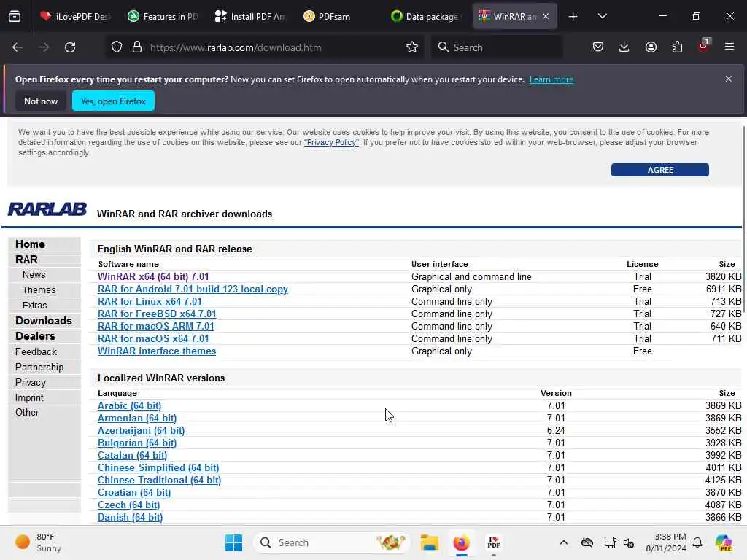This screenshot has width=747, height=560.
Task: Reload the page with the refresh icon
Action: click(70, 47)
